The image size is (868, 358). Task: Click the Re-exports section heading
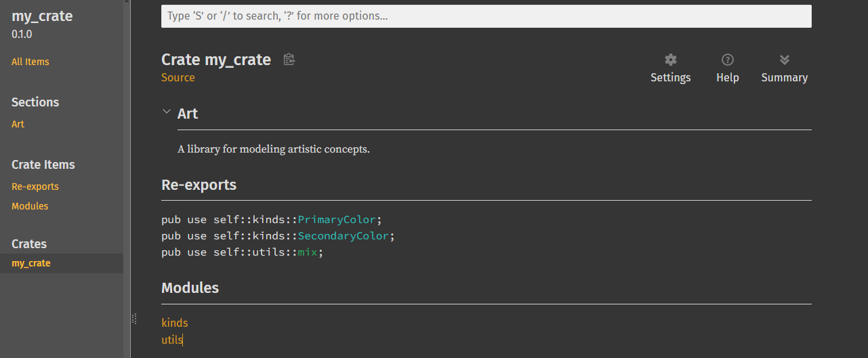pos(199,184)
